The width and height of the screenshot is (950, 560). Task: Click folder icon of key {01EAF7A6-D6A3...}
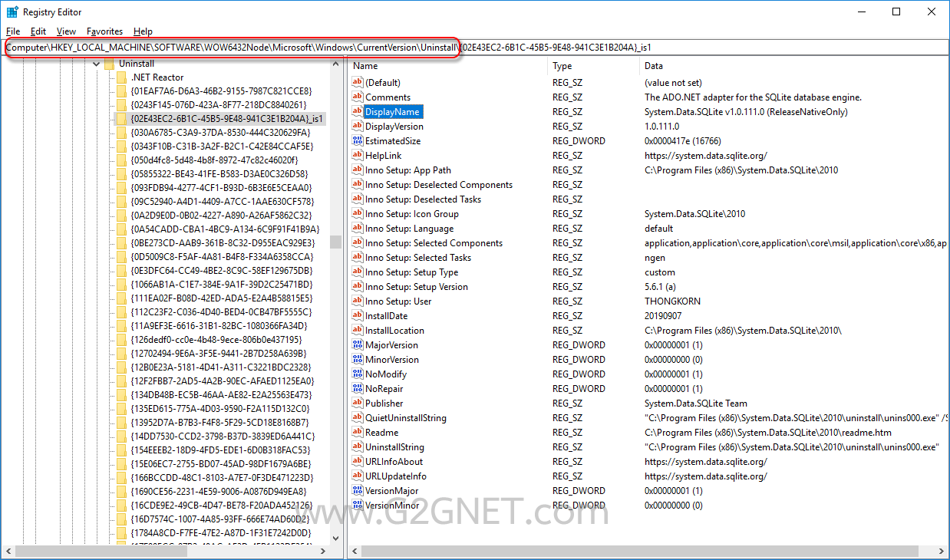(121, 91)
